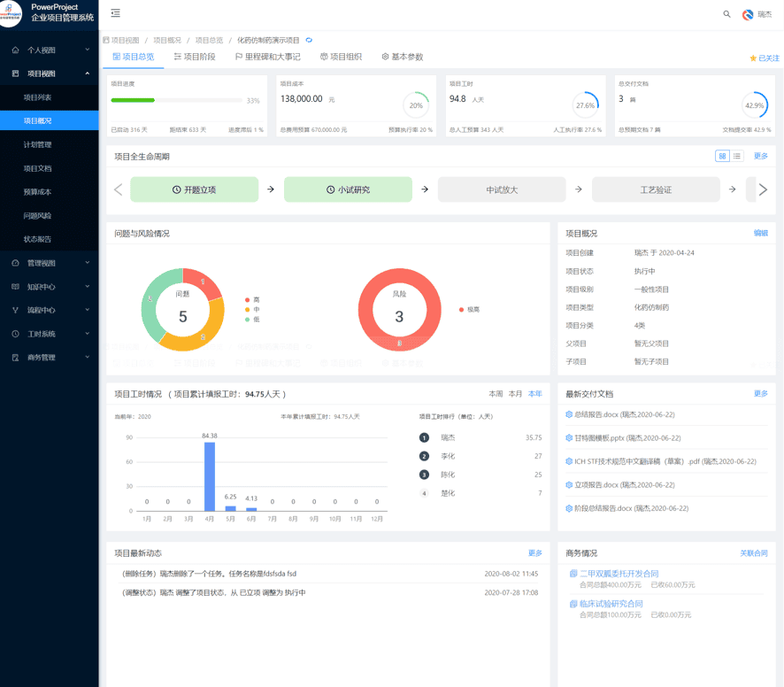Click the 42.9% document circular gauge

coord(755,105)
